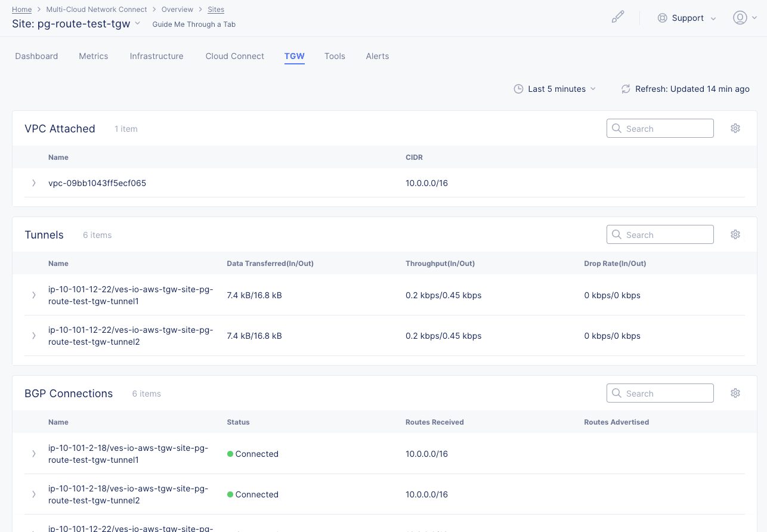767x532 pixels.
Task: Switch to the Dashboard tab
Action: click(36, 56)
